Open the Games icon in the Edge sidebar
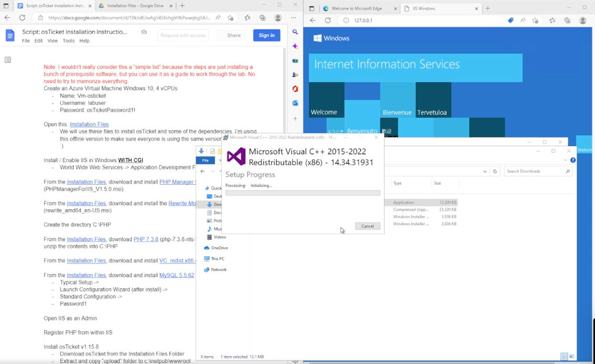595x364 pixels. pyautogui.click(x=295, y=75)
